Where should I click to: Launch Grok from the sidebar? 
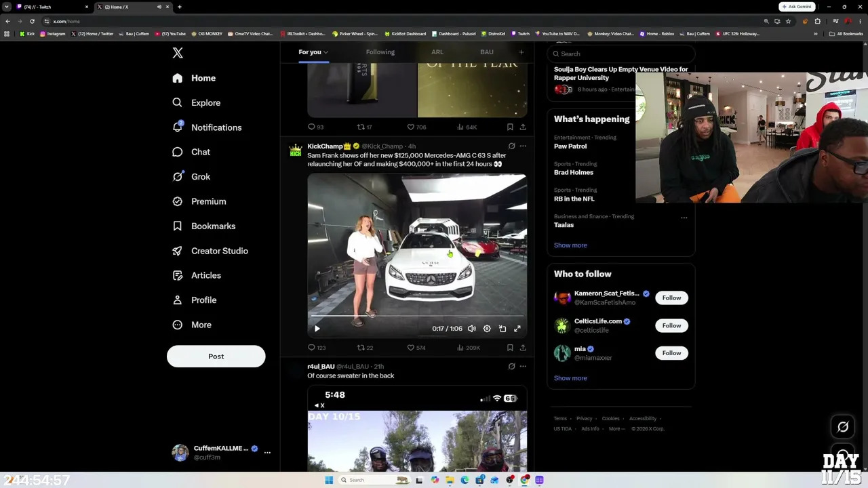click(x=191, y=177)
